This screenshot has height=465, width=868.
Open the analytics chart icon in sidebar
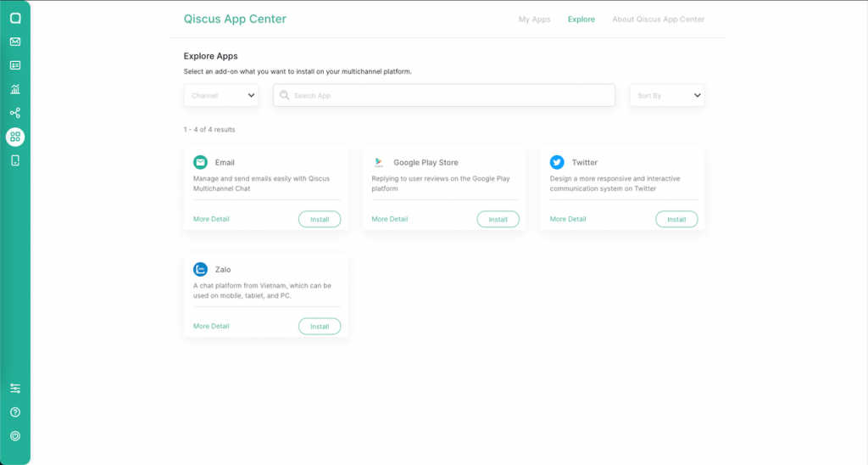(x=15, y=89)
